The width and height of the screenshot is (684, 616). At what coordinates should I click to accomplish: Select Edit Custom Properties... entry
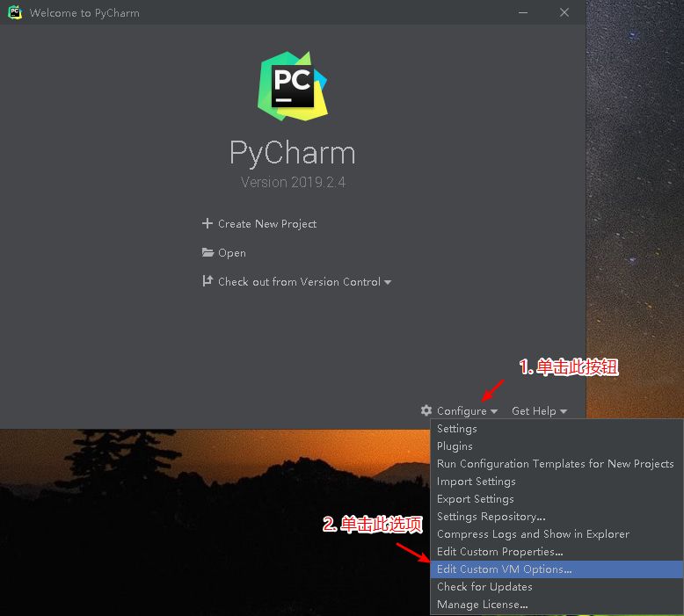(x=499, y=552)
